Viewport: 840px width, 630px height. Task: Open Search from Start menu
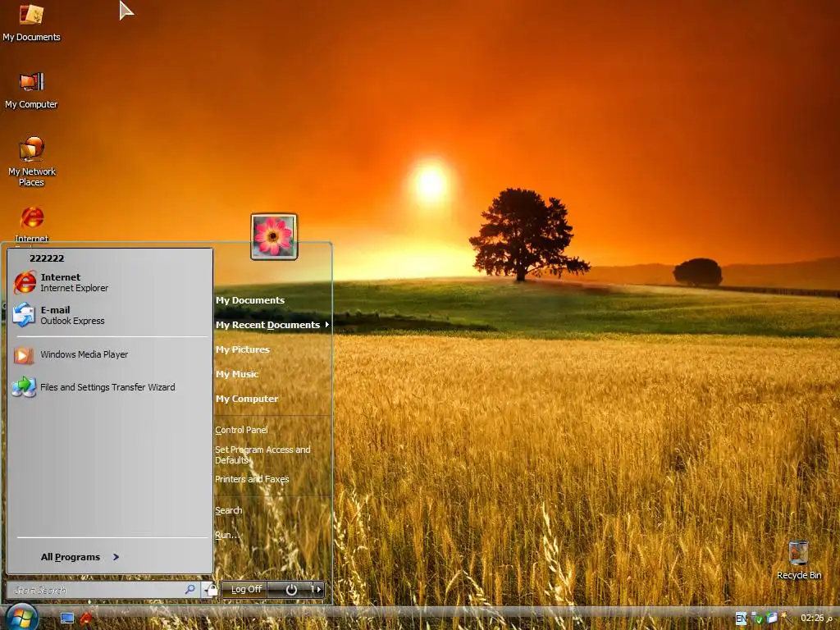(x=228, y=510)
